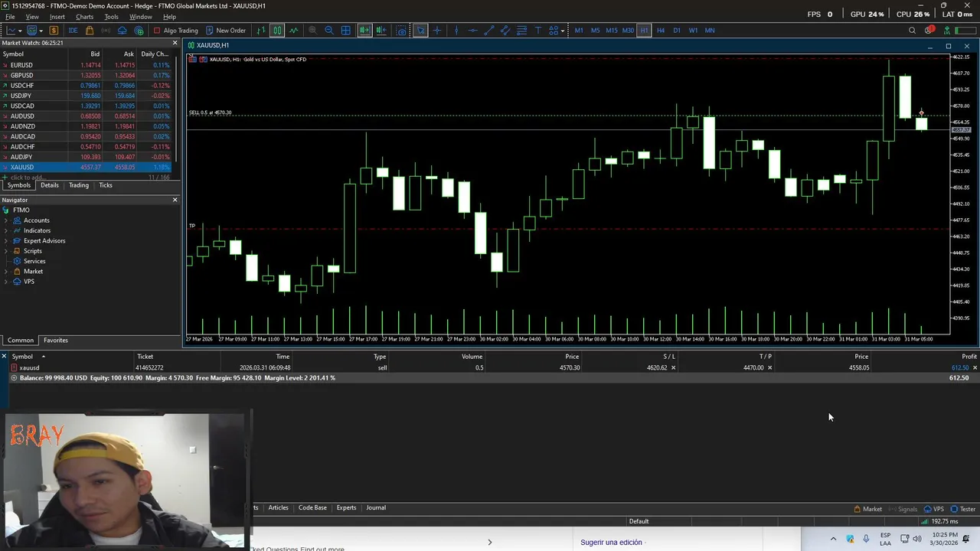The height and width of the screenshot is (551, 980).
Task: Open the Charts menu
Action: [85, 17]
